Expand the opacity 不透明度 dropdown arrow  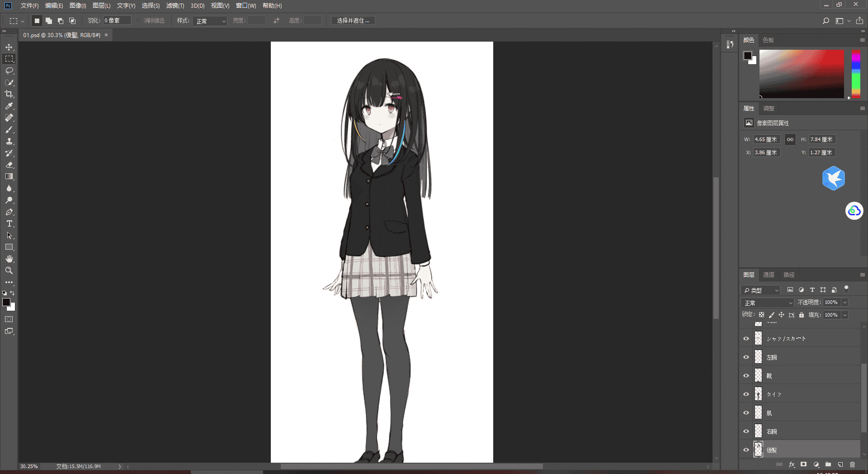point(844,303)
